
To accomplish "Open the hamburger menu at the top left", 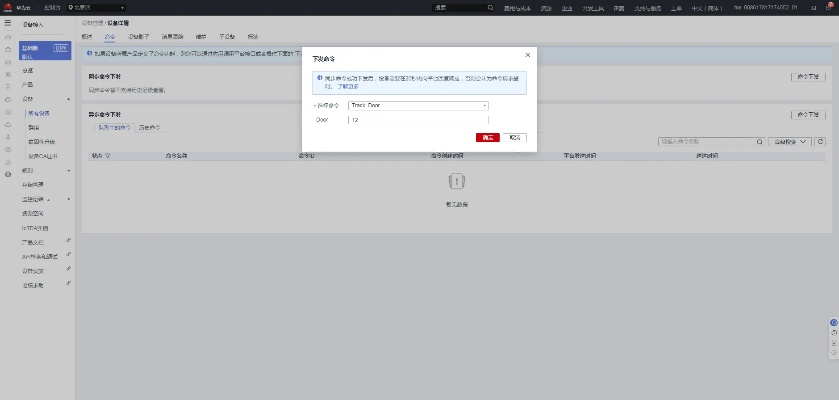I will [x=8, y=23].
